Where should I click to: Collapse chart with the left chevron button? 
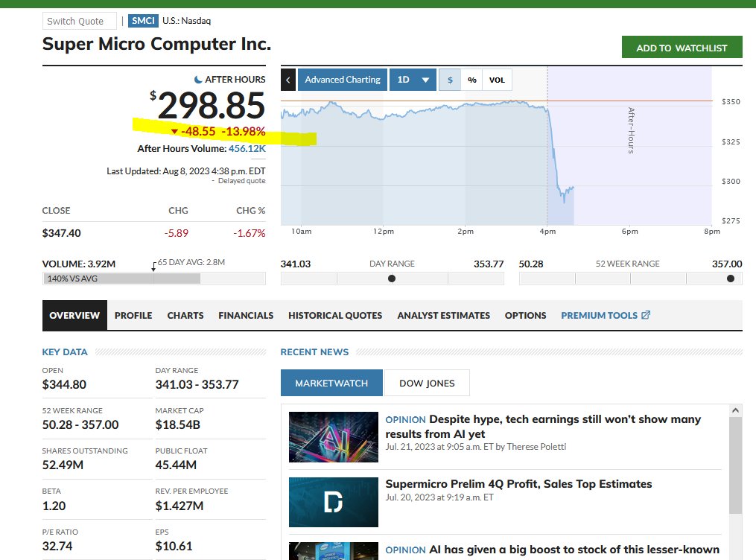[288, 80]
